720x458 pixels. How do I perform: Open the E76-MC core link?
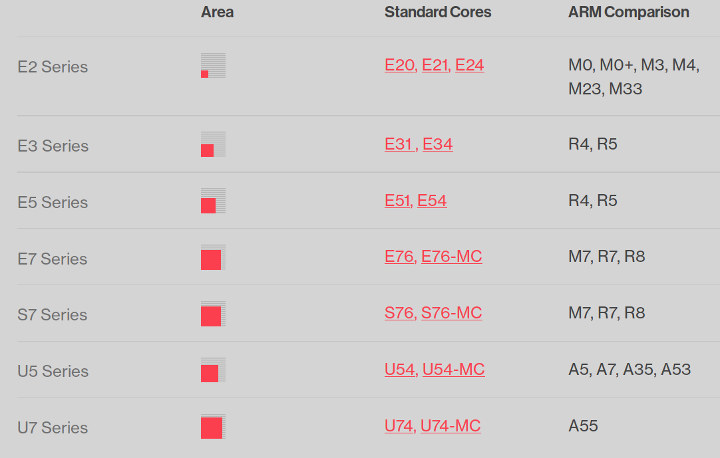point(451,256)
